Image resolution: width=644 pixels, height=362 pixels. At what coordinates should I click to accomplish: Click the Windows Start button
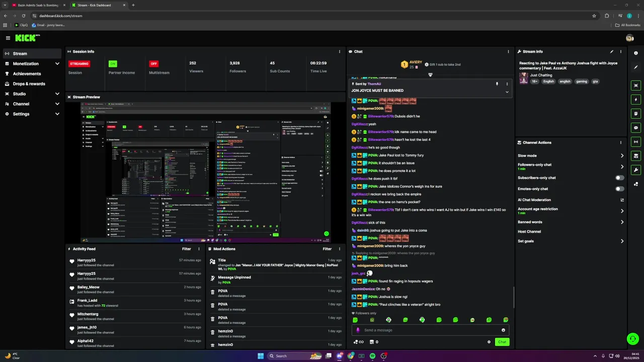[261, 356]
